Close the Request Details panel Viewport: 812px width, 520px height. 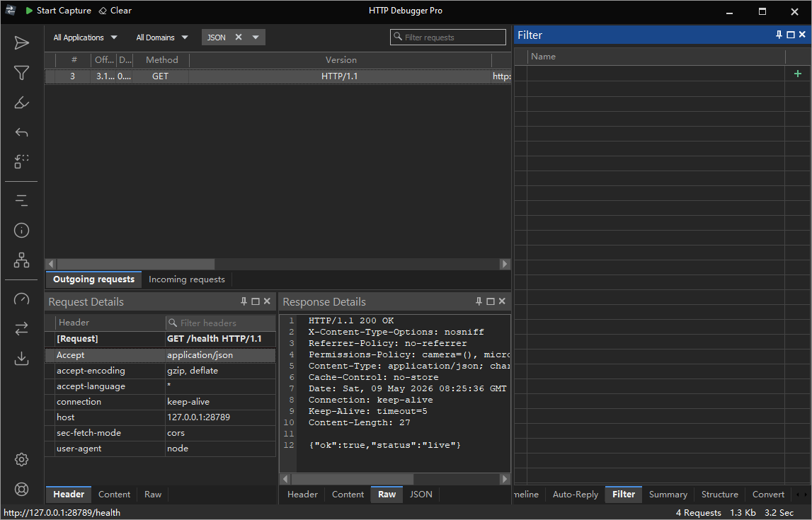pos(267,301)
